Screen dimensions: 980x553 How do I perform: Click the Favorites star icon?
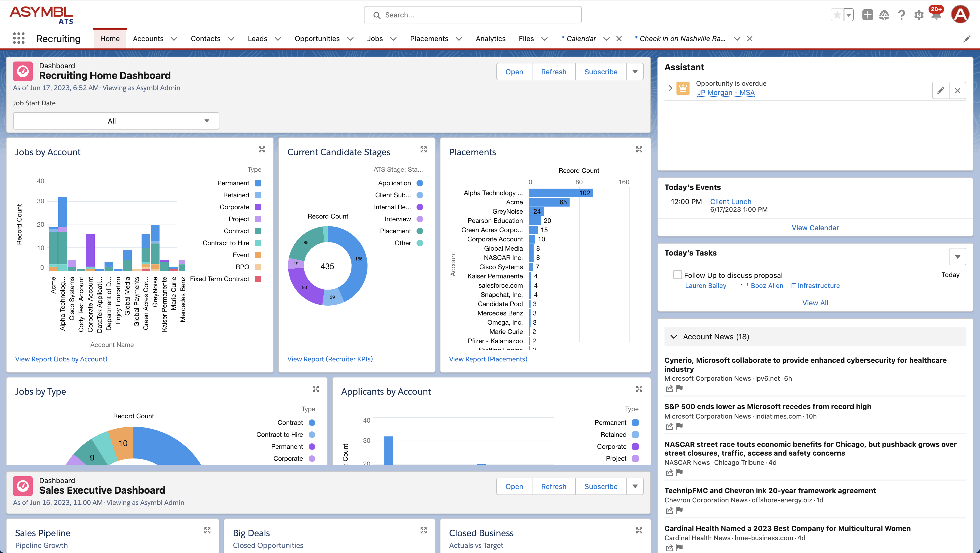(837, 15)
